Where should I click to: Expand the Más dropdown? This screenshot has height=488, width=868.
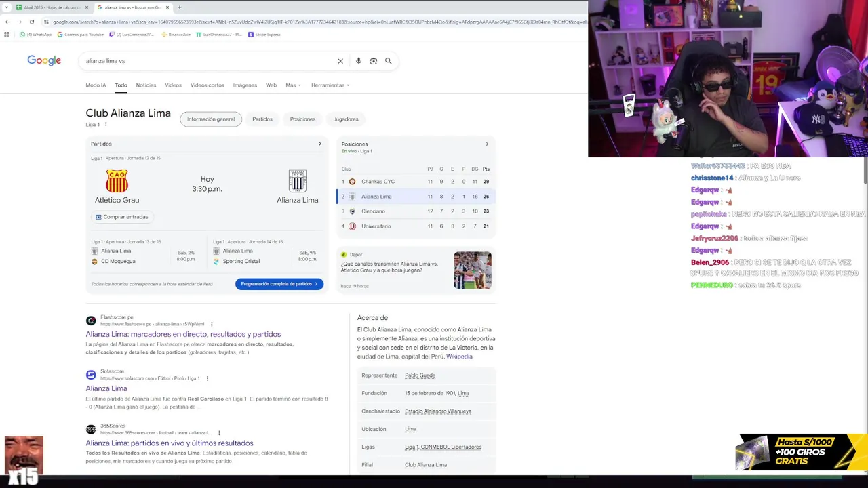[x=293, y=85]
